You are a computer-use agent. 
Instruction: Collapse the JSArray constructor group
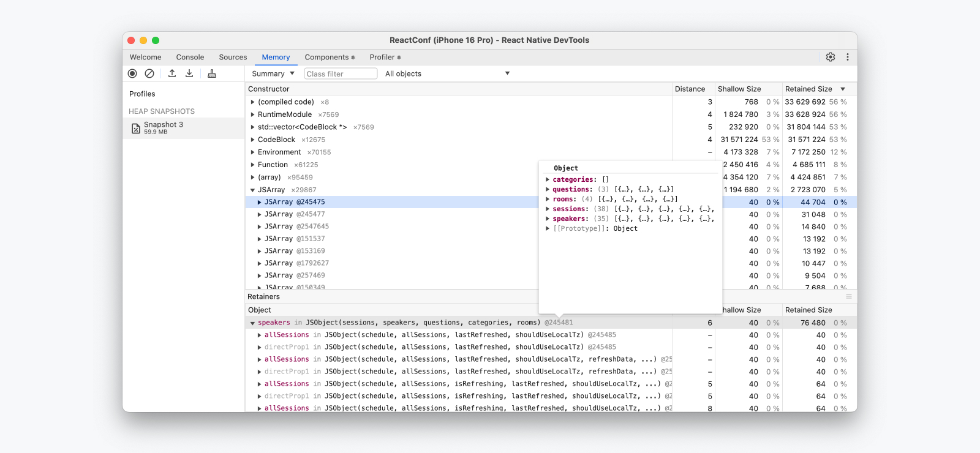[x=252, y=190]
